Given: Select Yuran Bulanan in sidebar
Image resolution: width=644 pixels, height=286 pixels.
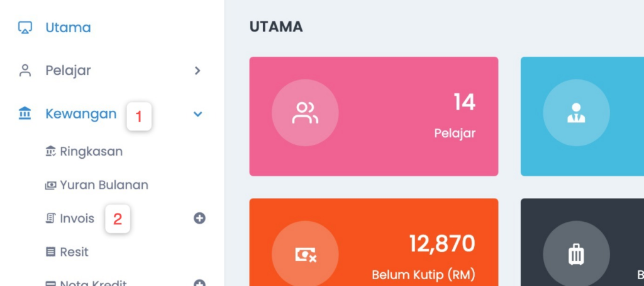Looking at the screenshot, I should pos(96,185).
